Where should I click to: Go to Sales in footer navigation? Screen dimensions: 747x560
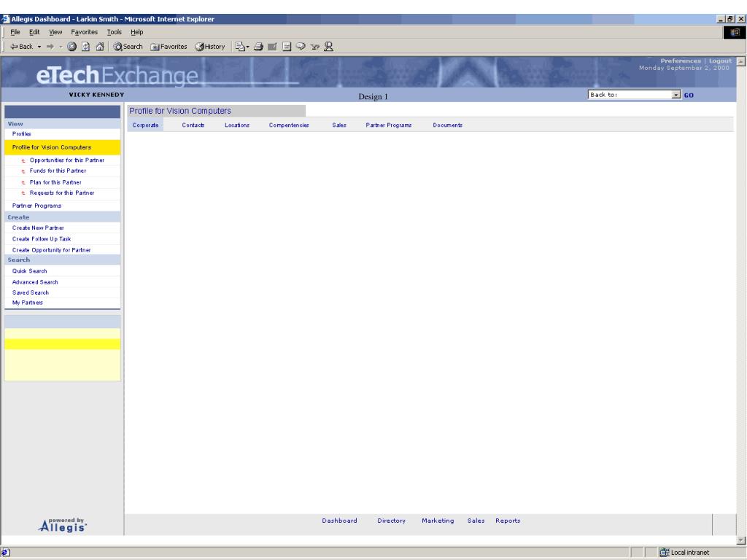(476, 521)
